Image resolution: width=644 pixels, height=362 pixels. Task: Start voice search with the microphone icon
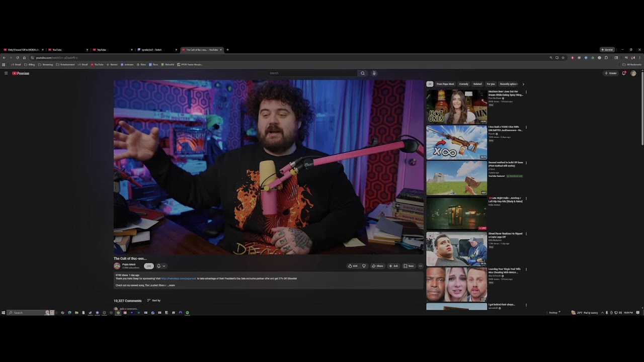point(374,73)
